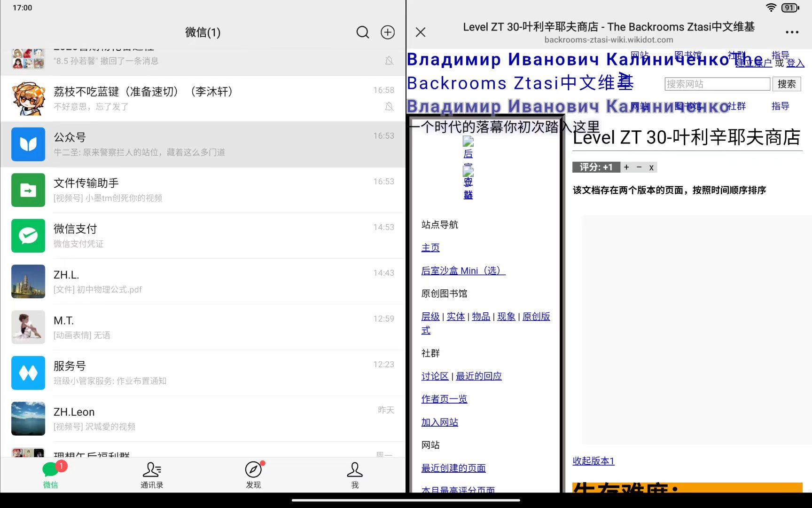This screenshot has width=812, height=508.
Task: Cancel vote with the x rating button
Action: [651, 167]
